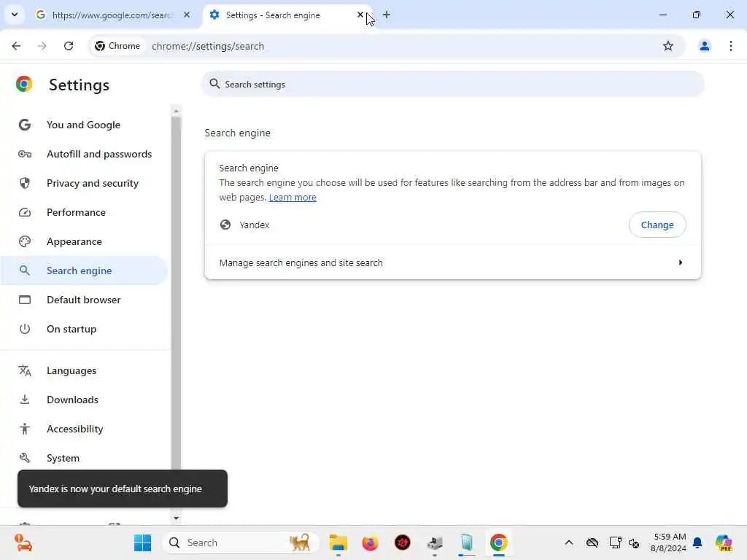Show hidden system tray icons

tap(569, 542)
